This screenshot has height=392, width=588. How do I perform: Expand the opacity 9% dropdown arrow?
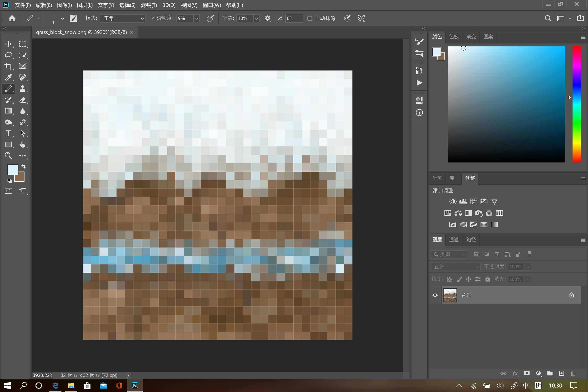[x=197, y=18]
